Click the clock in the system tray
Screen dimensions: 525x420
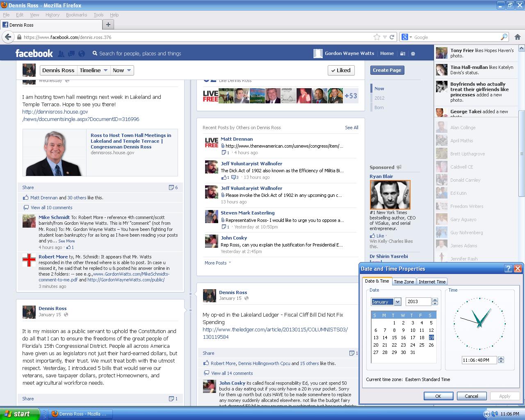[x=510, y=414]
